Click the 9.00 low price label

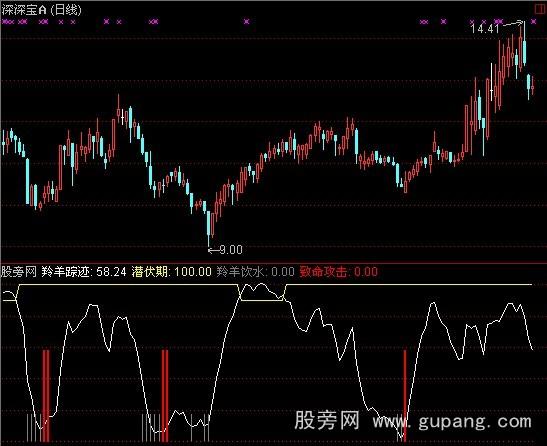click(x=231, y=250)
